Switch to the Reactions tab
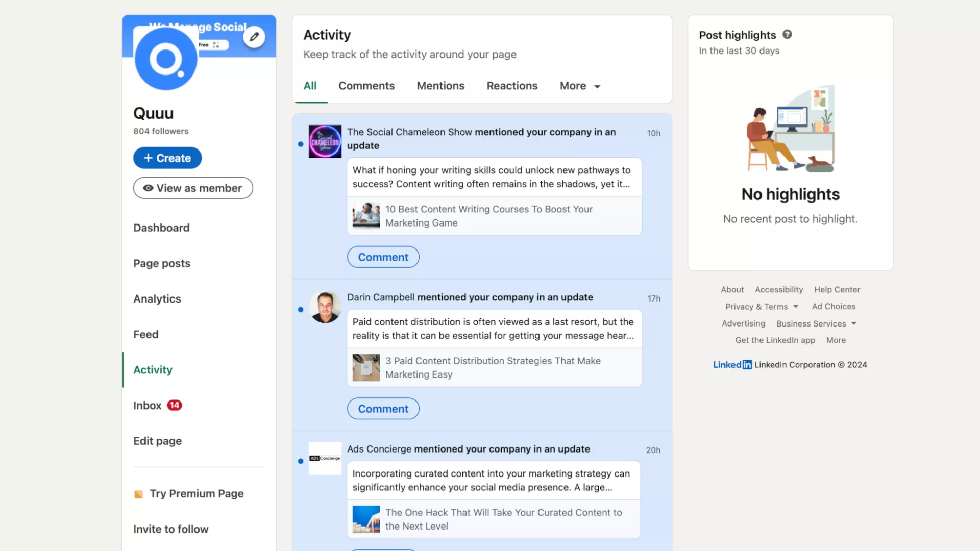Image resolution: width=980 pixels, height=551 pixels. tap(512, 86)
